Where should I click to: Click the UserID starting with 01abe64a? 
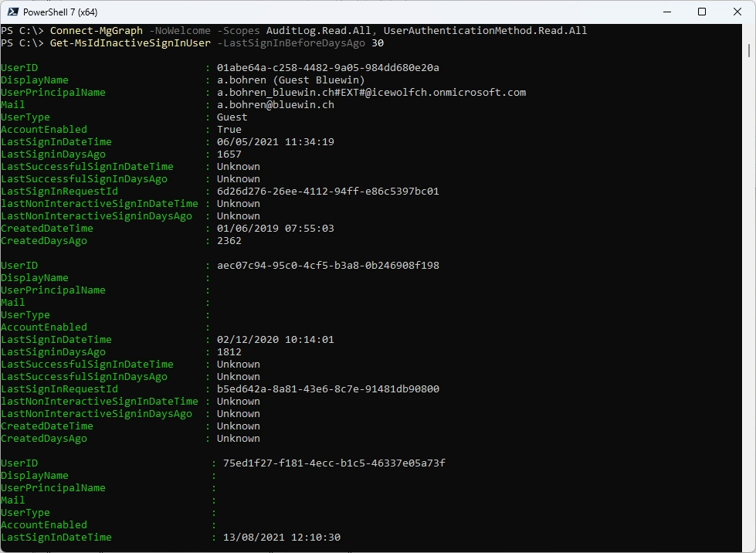327,68
